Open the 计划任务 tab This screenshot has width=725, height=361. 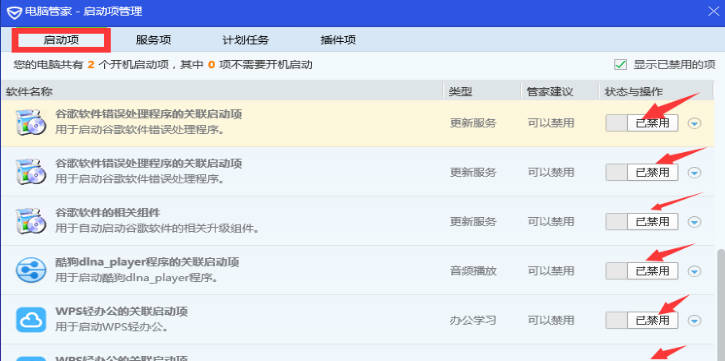246,40
